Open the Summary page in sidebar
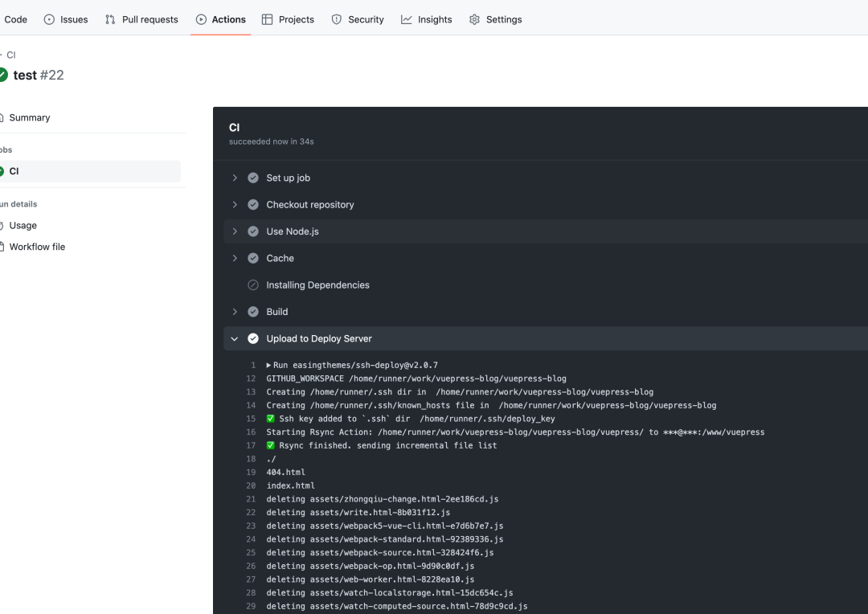Viewport: 868px width, 614px height. [30, 117]
